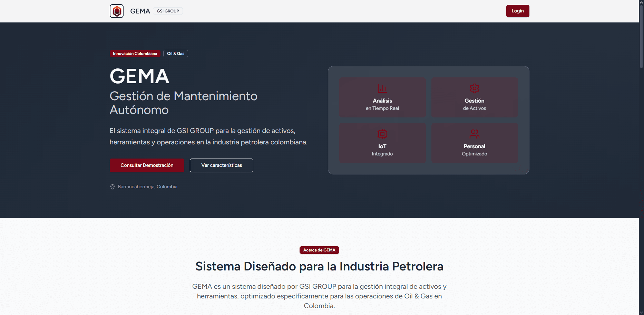Open the Personal Optimizado feature card
This screenshot has height=315, width=644.
point(475,143)
